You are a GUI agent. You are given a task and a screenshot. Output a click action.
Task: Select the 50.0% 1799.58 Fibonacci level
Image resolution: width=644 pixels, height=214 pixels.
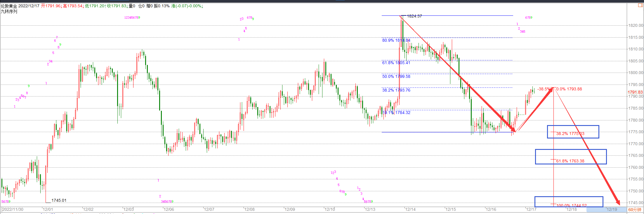tap(396, 76)
